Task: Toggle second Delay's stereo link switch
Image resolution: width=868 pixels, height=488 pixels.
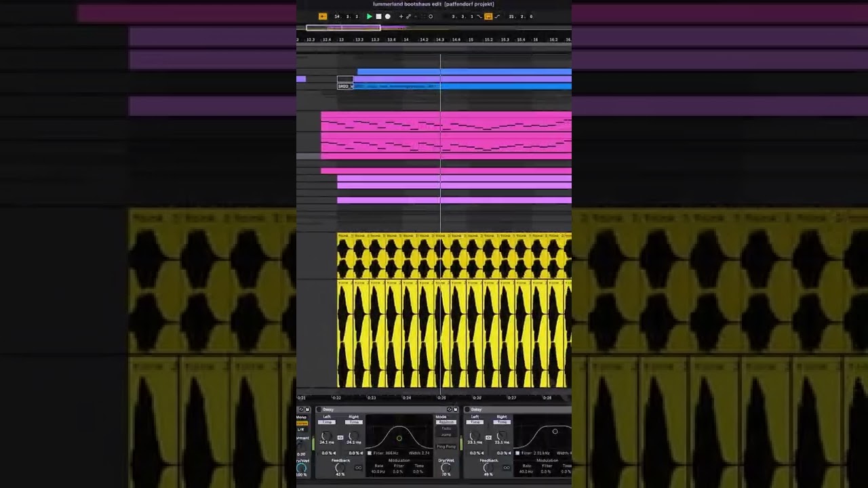Action: [x=488, y=437]
